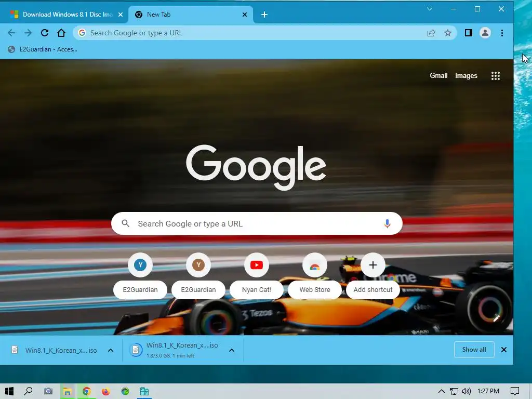The image size is (532, 399).
Task: Close the downloads bar
Action: 504,350
